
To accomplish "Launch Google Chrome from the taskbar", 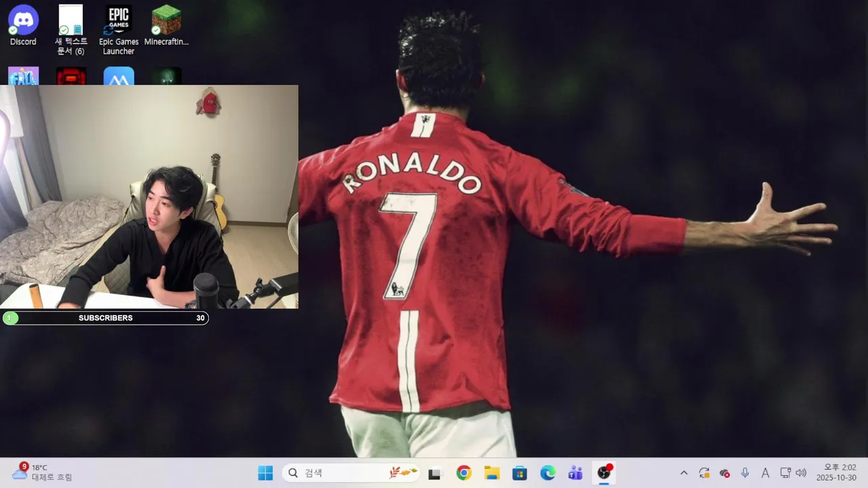I will coord(464,473).
